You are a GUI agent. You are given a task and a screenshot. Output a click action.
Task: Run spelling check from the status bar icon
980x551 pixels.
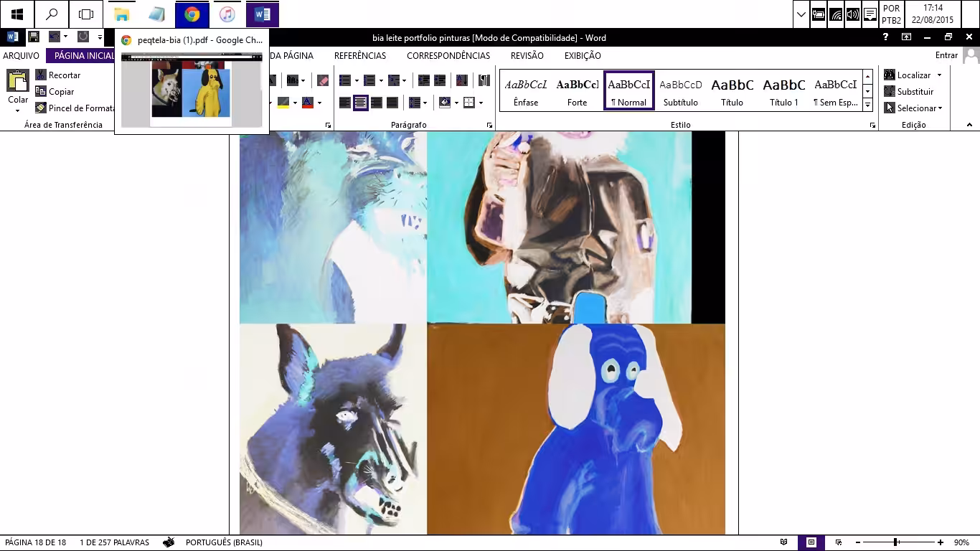(x=169, y=542)
